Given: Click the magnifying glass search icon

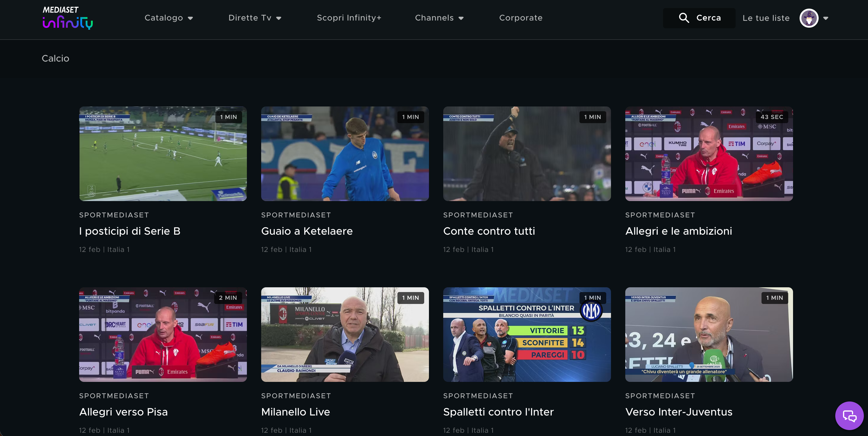Looking at the screenshot, I should [x=684, y=18].
